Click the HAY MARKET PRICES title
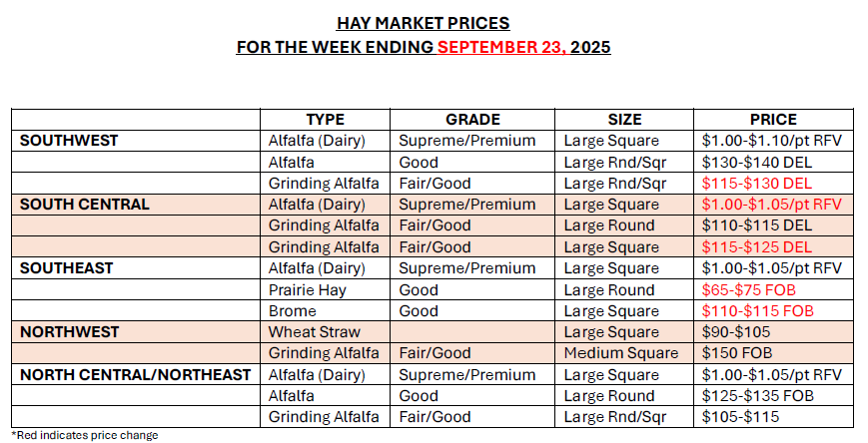Image resolution: width=868 pixels, height=443 pixels. point(424,24)
